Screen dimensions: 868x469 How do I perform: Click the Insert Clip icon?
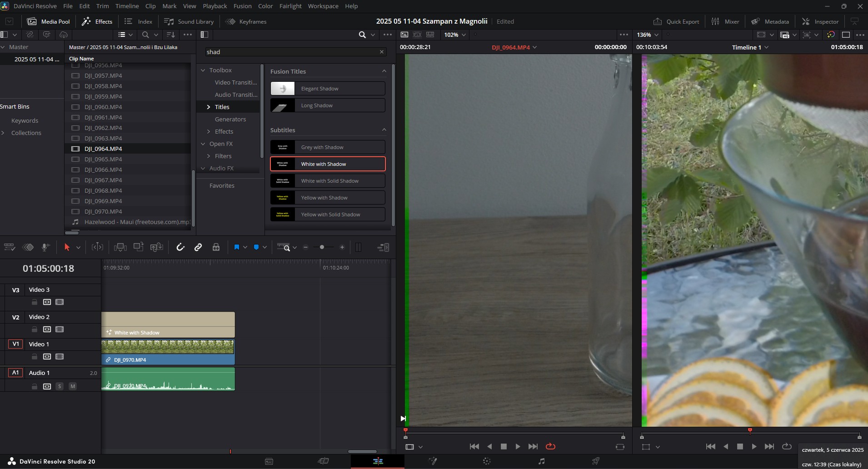click(x=120, y=247)
